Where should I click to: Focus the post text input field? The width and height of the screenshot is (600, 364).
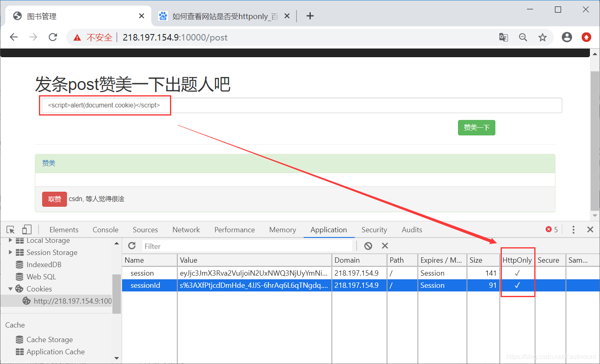click(x=302, y=105)
